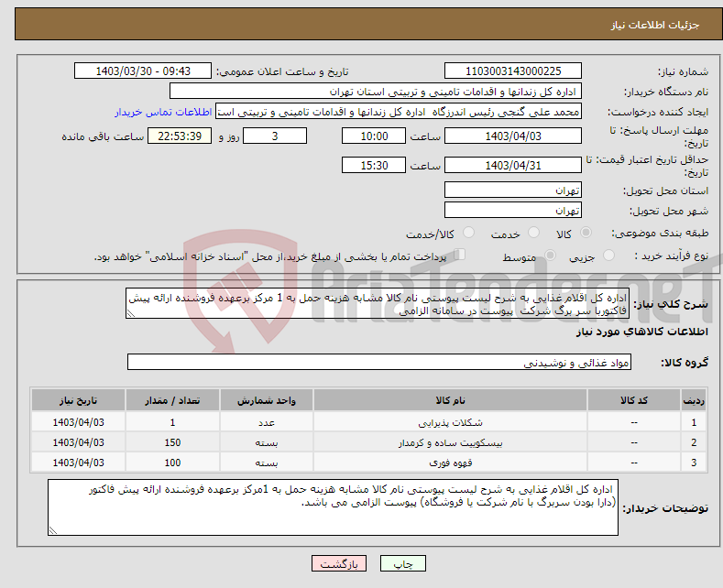Click the نام کالا column header

(x=450, y=400)
